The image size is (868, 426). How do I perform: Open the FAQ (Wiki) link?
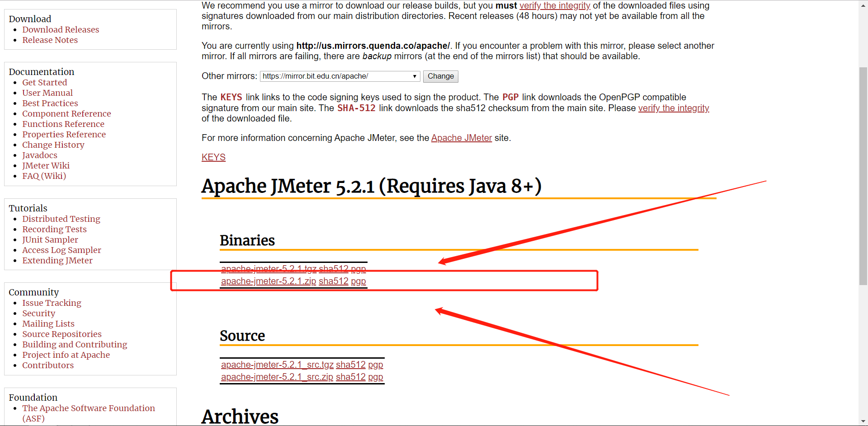point(44,176)
